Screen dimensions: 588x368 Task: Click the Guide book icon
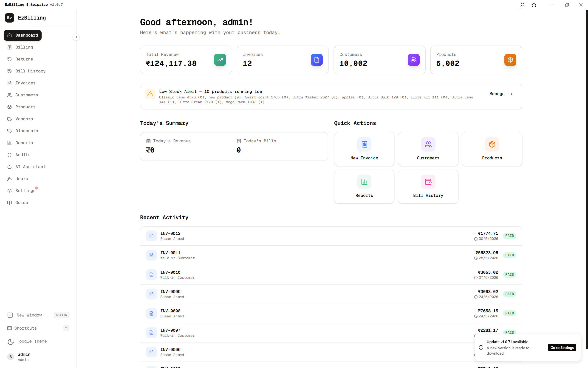click(9, 202)
